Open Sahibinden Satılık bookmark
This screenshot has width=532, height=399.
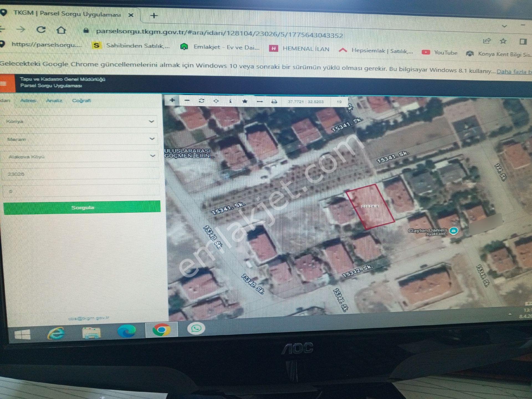click(x=131, y=45)
